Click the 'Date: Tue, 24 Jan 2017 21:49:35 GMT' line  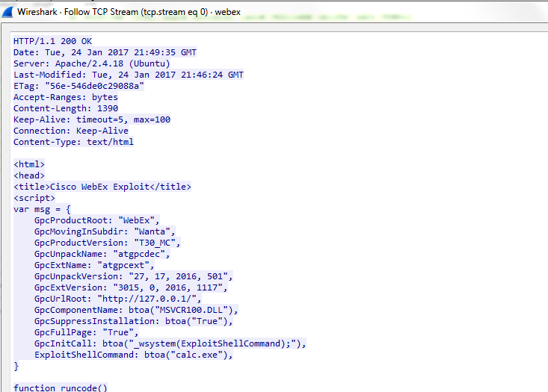click(105, 52)
